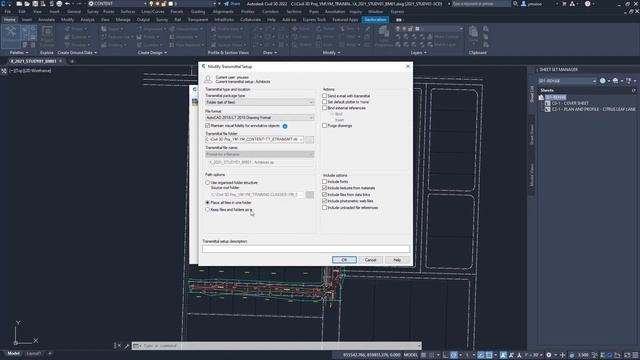Select Keep files and folders as is radio
This screenshot has height=360, width=640.
pos(207,209)
